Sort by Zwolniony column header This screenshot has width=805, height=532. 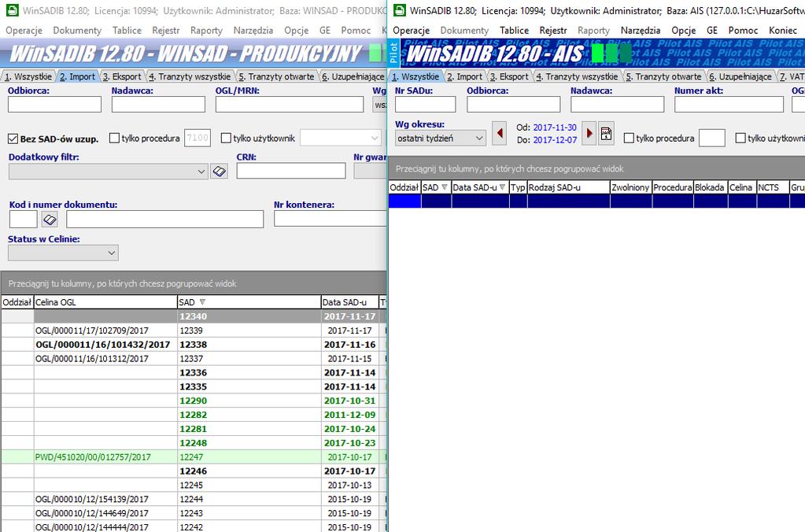pyautogui.click(x=630, y=187)
